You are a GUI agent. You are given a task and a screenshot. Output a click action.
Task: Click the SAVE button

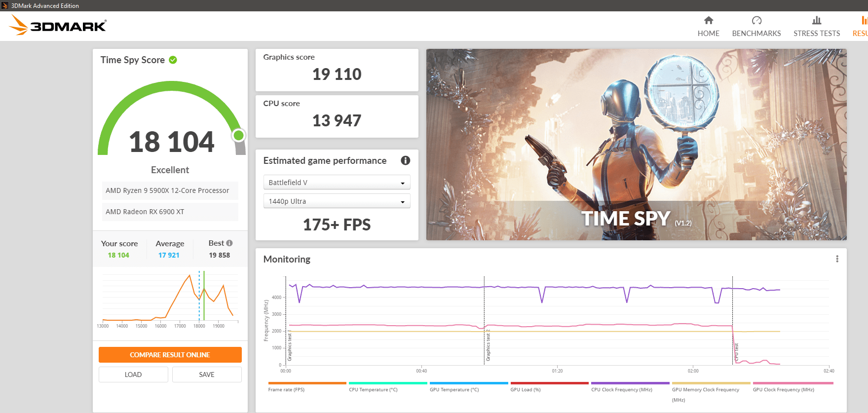click(x=207, y=375)
